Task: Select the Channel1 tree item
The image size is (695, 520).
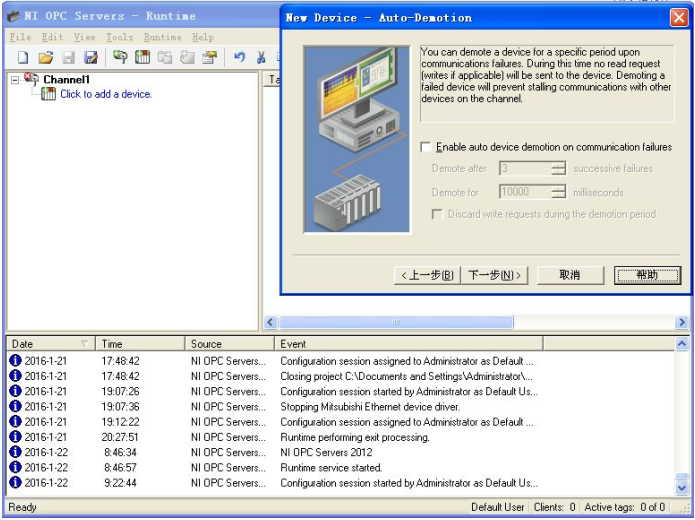Action: point(66,79)
